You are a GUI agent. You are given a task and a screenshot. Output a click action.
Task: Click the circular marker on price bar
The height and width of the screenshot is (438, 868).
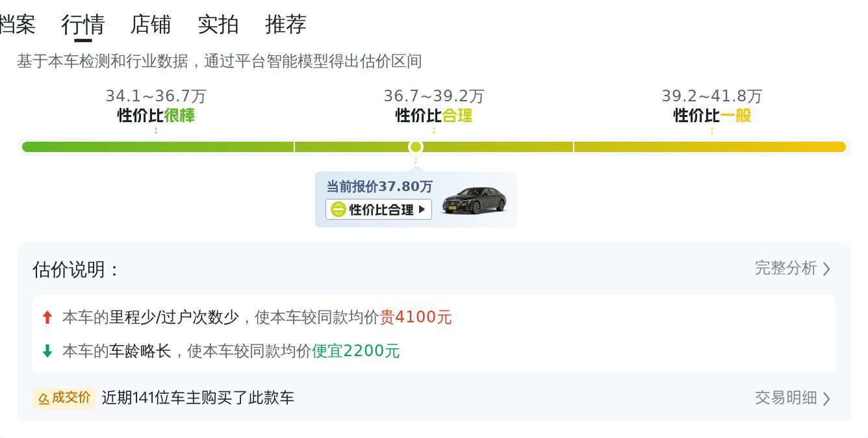(x=416, y=147)
